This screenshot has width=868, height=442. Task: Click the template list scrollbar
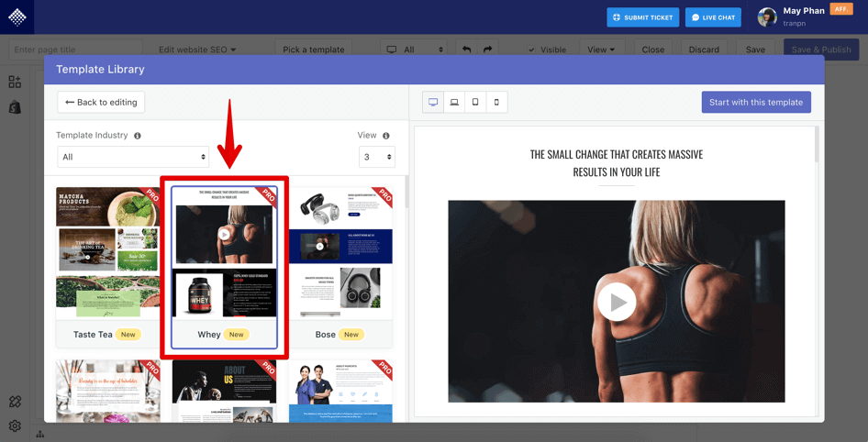406,192
